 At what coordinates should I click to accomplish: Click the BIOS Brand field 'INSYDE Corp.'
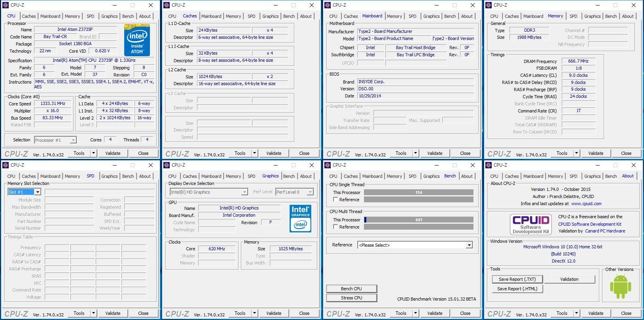point(415,82)
